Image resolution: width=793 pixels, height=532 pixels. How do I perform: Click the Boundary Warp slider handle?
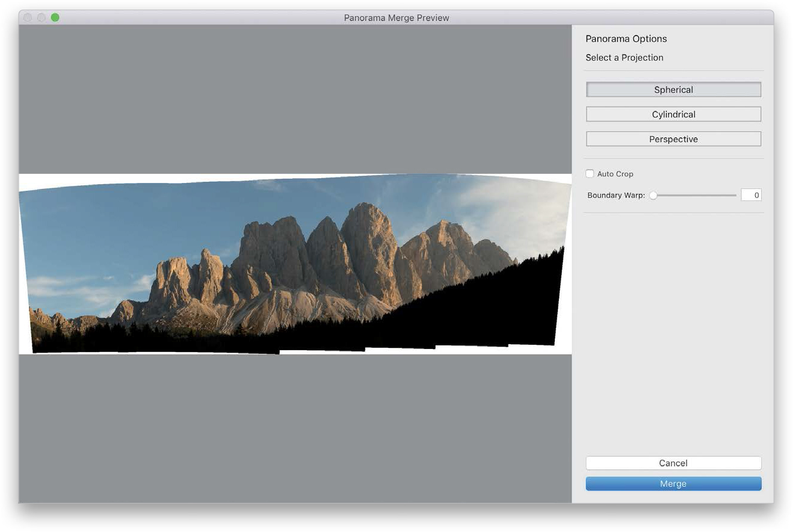pos(653,195)
